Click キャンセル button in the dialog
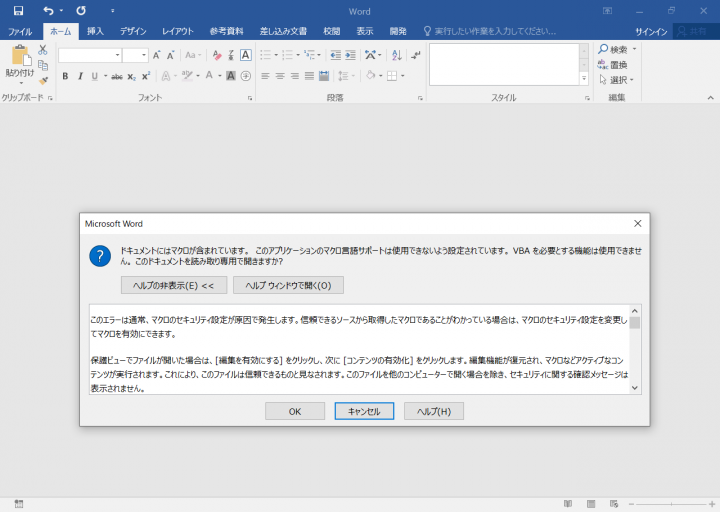720x512 pixels. (364, 411)
